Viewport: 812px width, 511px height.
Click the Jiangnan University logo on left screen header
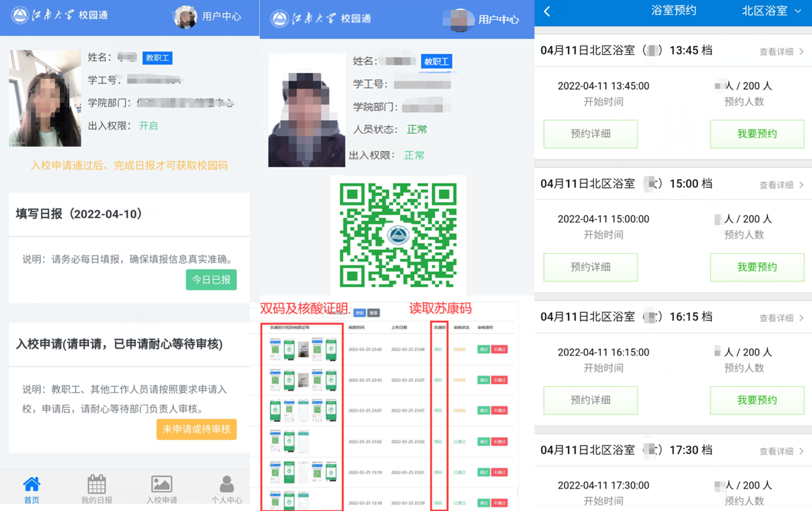pos(20,15)
